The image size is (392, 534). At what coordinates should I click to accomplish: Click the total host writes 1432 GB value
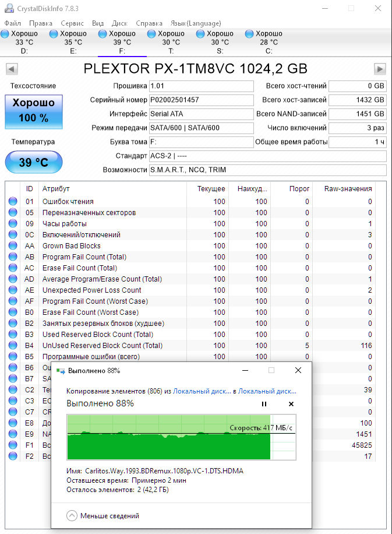coord(358,100)
